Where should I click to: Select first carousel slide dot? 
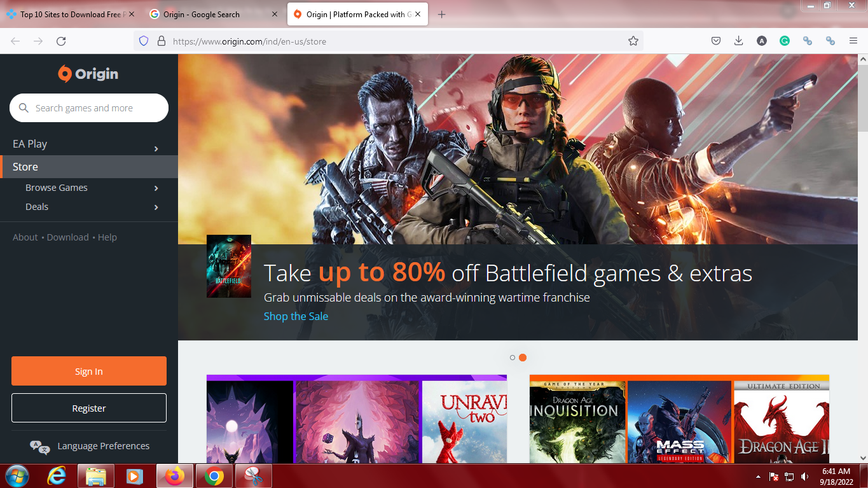pos(513,358)
